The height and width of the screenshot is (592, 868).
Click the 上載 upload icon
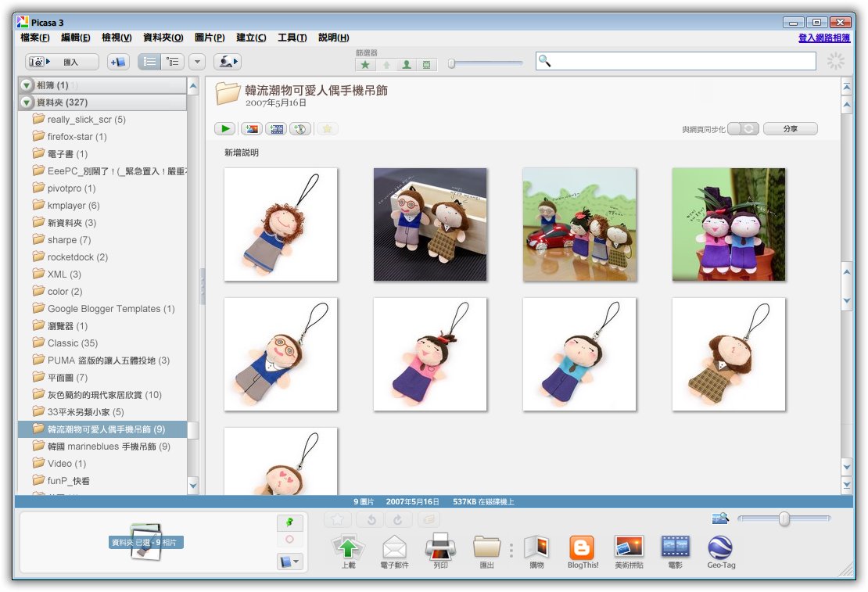click(347, 547)
